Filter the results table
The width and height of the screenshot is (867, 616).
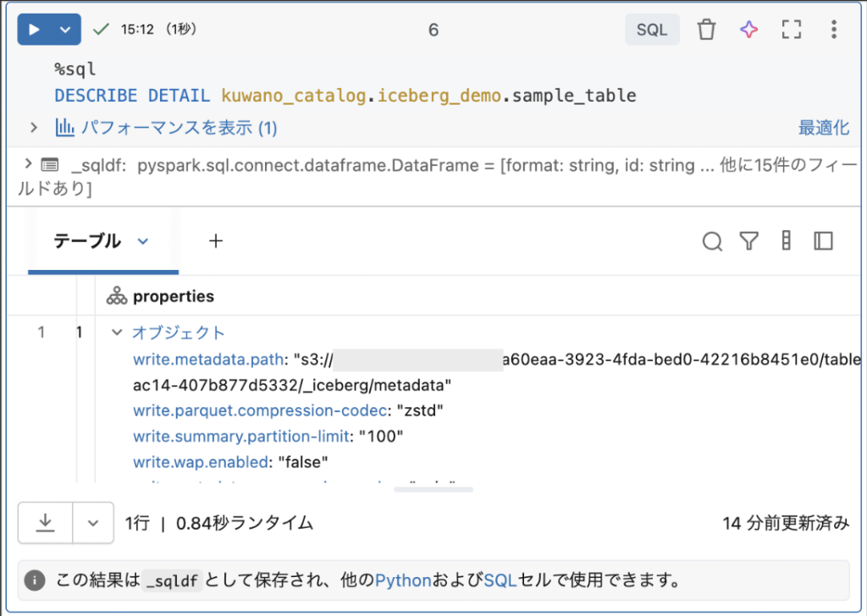click(x=748, y=242)
